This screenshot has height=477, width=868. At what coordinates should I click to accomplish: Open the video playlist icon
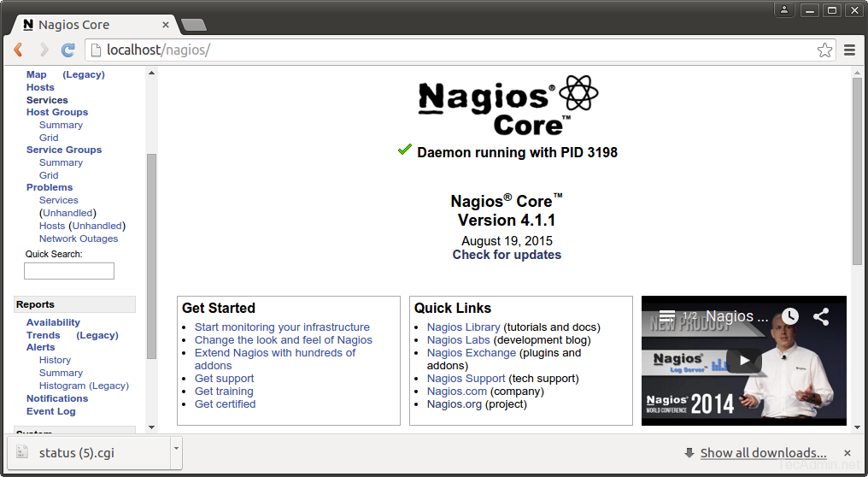(x=667, y=316)
